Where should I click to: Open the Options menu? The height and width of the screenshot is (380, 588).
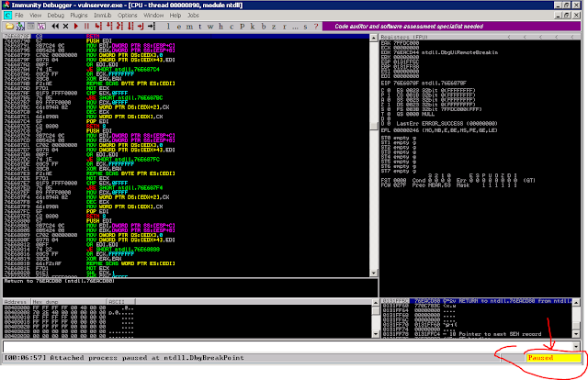point(128,16)
